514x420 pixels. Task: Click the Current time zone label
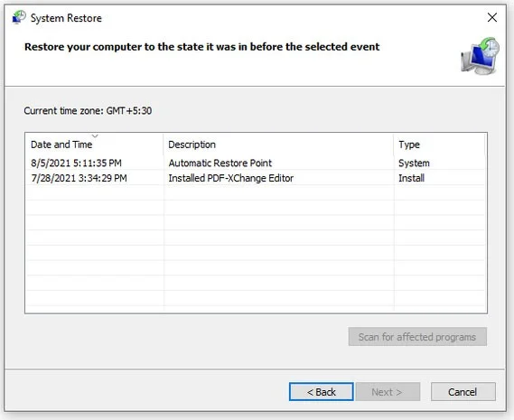[x=88, y=111]
